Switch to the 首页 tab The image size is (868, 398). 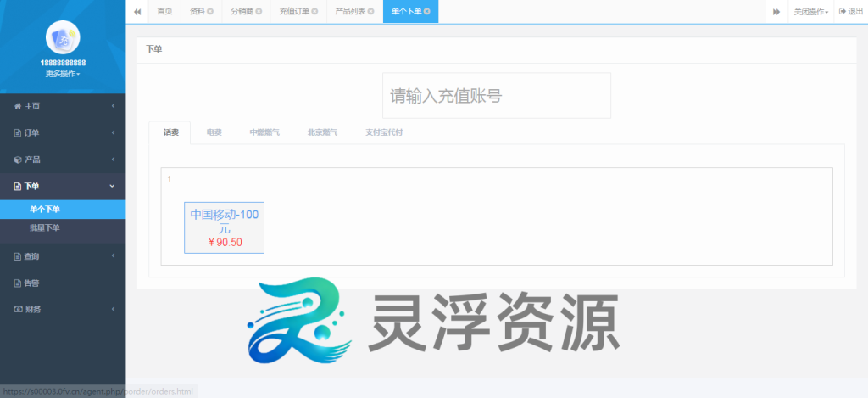click(x=164, y=12)
